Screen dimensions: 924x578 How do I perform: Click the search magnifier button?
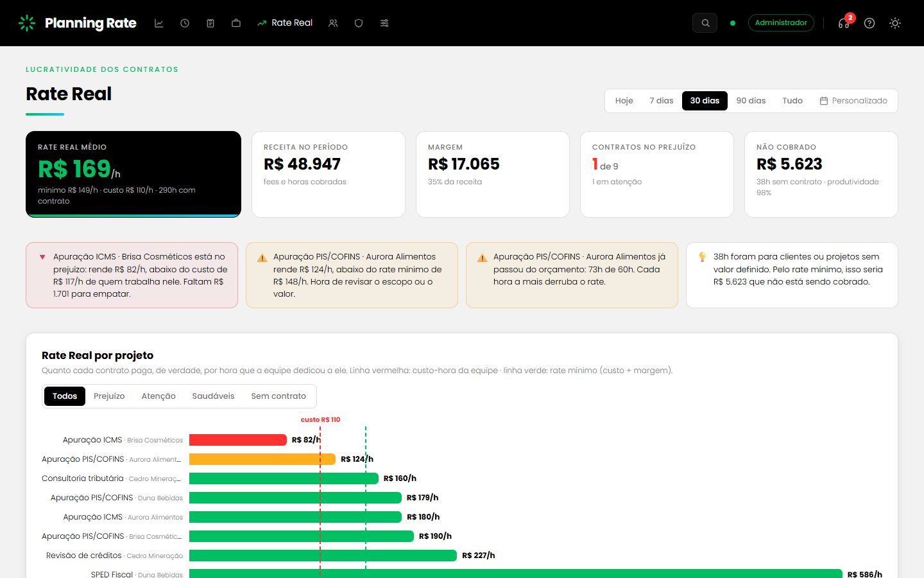tap(705, 23)
